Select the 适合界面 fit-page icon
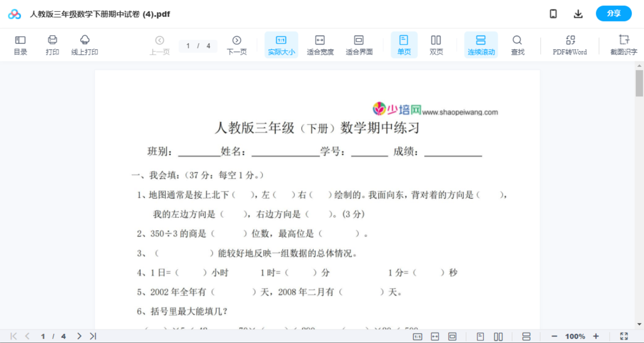Viewport: 644px width, 343px height. tap(359, 45)
